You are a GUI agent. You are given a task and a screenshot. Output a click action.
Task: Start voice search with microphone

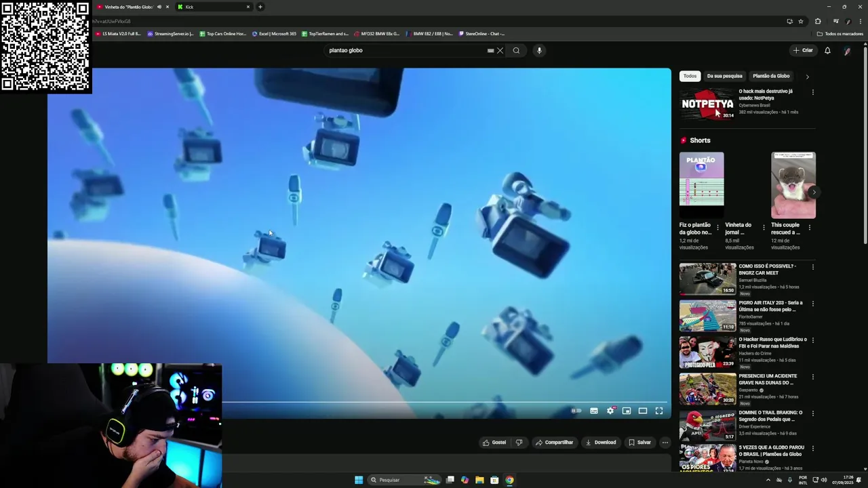click(539, 50)
